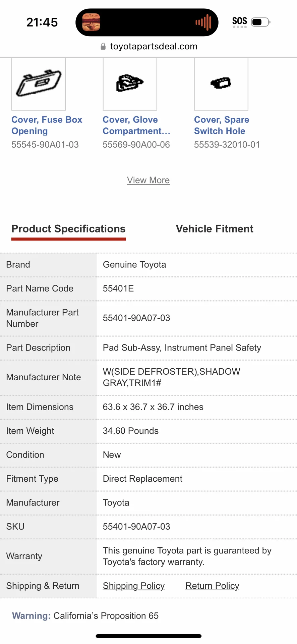This screenshot has width=297, height=644.
Task: Tap the toyotapartsdeal.com address bar
Action: coord(149,46)
